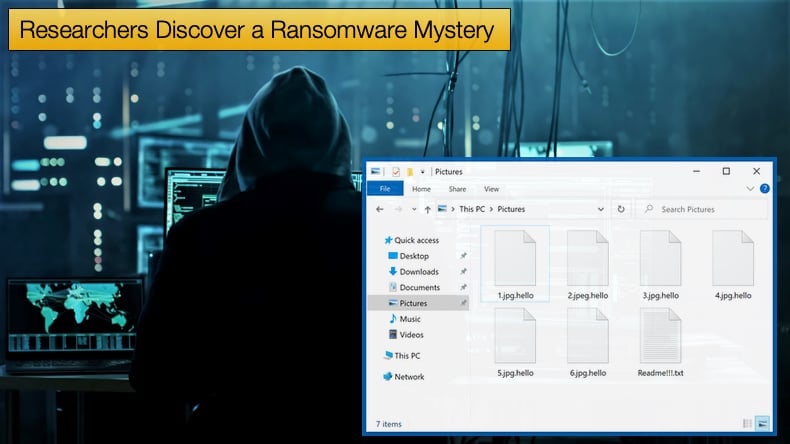
Task: Click the 5.jpg.hello file name
Action: pyautogui.click(x=515, y=373)
